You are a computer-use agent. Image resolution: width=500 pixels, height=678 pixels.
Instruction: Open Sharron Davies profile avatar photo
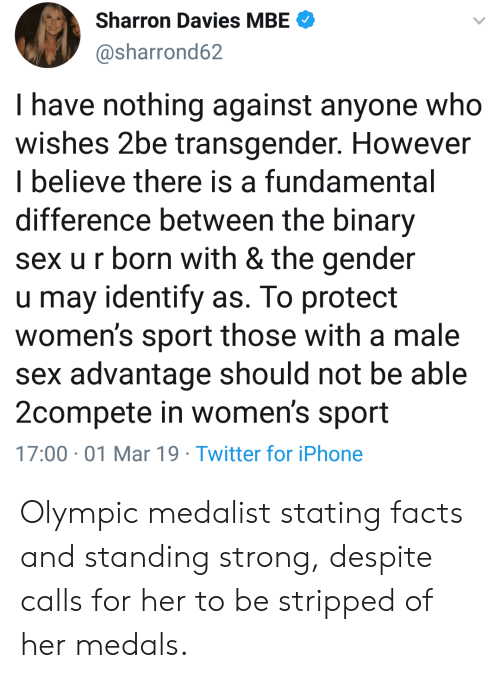[x=48, y=35]
